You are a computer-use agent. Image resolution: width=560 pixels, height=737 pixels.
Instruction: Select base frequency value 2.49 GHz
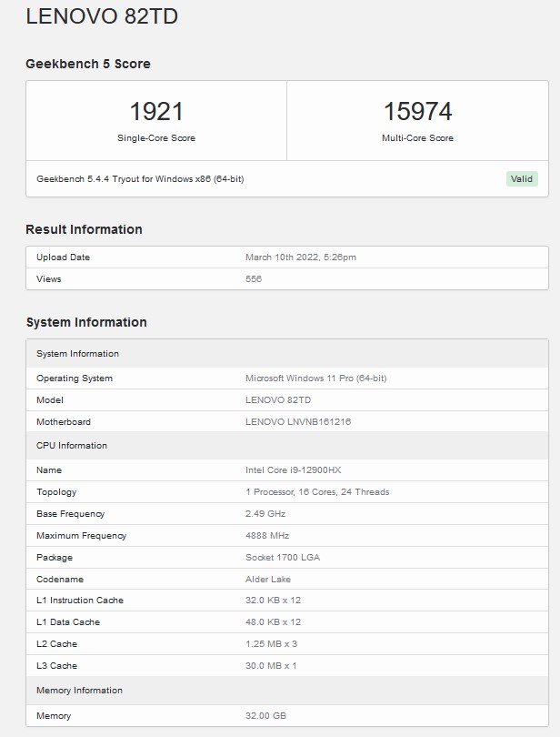coord(265,514)
